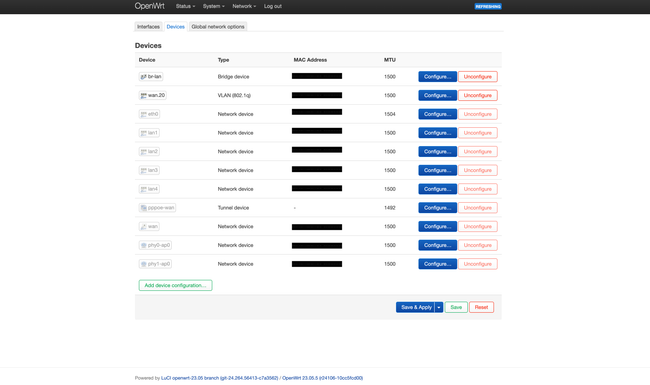Click the phy0-ap0 wireless device badge
Screen dimensions: 650x385
pos(155,245)
